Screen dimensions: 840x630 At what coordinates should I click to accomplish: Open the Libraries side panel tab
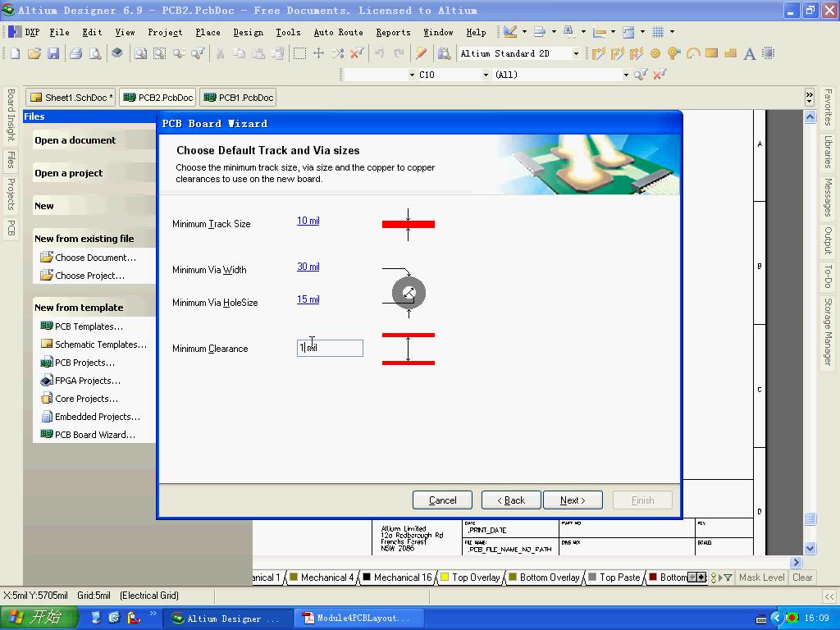[829, 152]
